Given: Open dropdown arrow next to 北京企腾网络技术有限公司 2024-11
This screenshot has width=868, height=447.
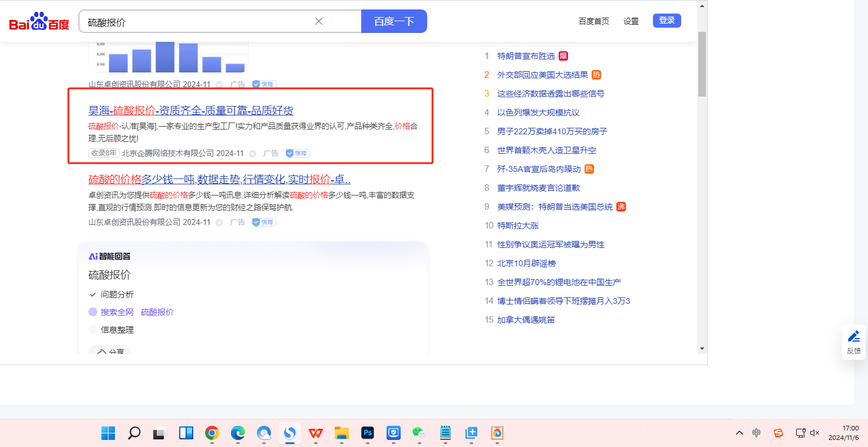Looking at the screenshot, I should point(253,154).
